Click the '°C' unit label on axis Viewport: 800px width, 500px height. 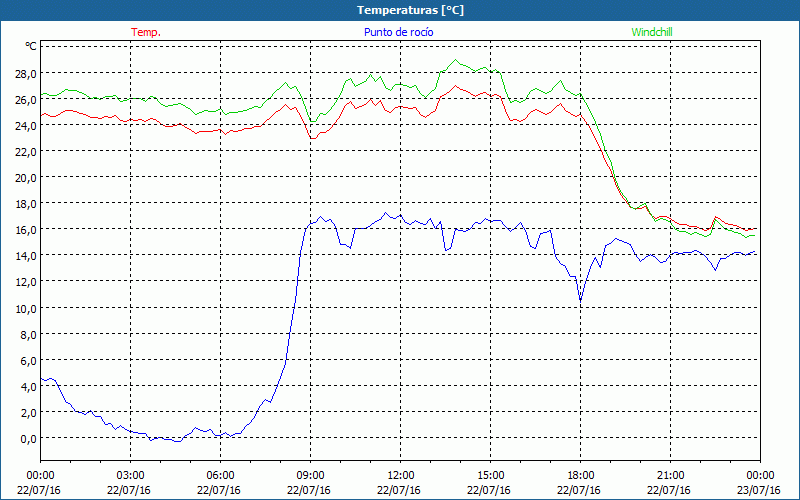pyautogui.click(x=31, y=46)
